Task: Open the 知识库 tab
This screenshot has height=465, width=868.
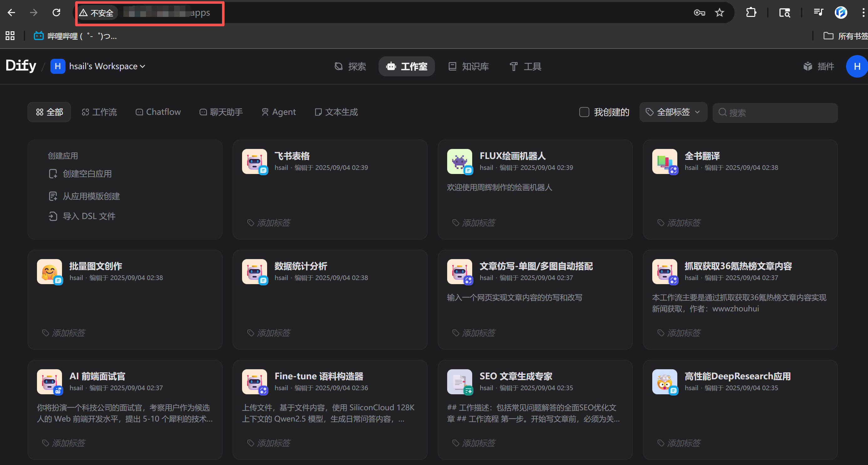Action: 468,66
